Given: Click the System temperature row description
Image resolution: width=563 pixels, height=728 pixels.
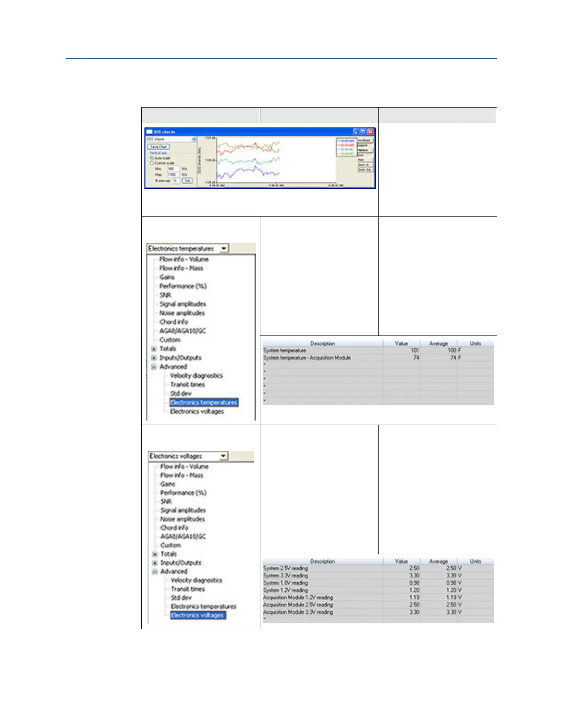Looking at the screenshot, I should 285,351.
